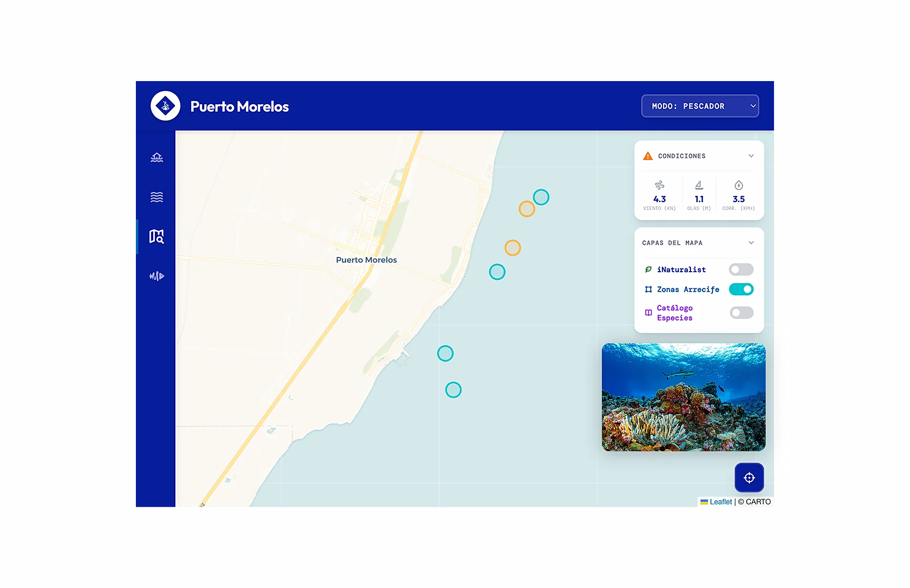Select the audio waveform sidebar icon

(x=157, y=276)
